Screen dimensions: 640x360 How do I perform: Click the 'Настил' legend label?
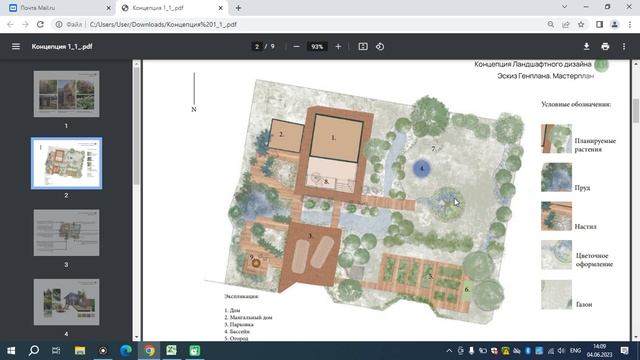(x=585, y=227)
